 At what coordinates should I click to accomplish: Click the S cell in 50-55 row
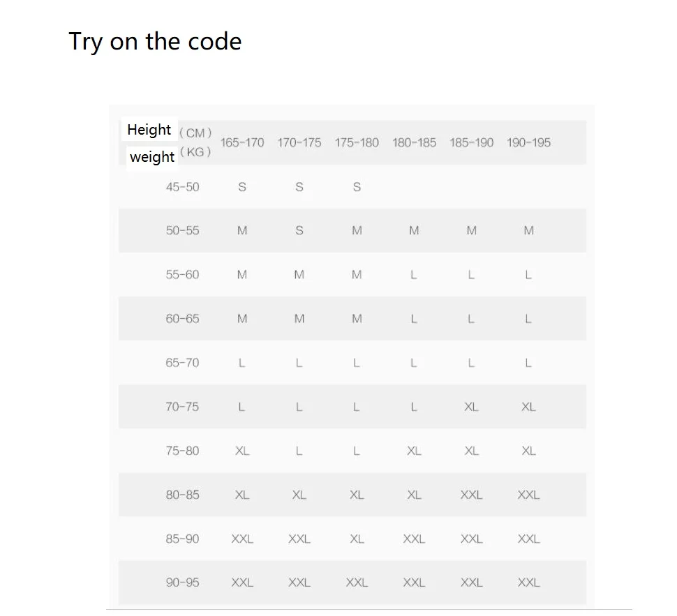pos(299,230)
